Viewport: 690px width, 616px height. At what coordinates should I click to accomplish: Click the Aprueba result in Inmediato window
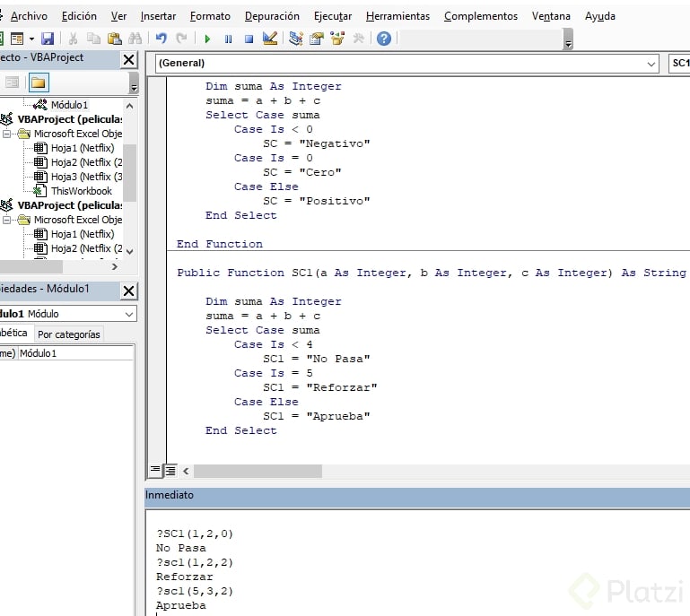click(x=181, y=606)
